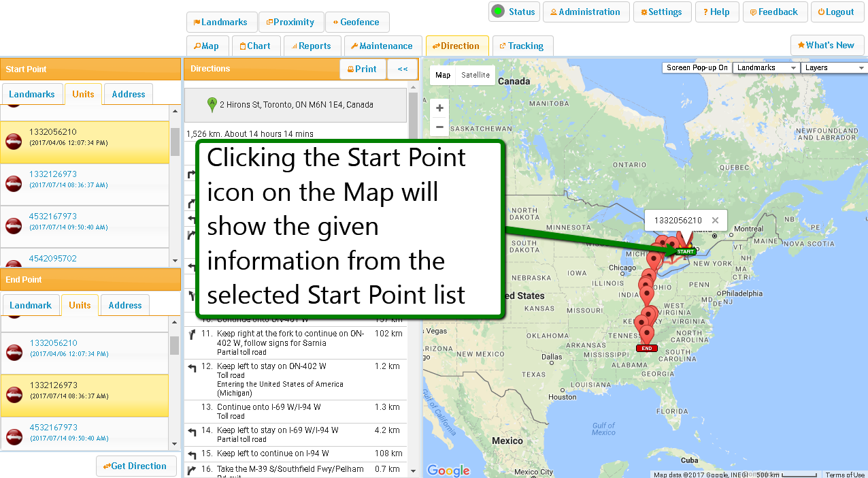Switch map to Satellite view
Viewport: 868px width, 478px height.
(475, 75)
